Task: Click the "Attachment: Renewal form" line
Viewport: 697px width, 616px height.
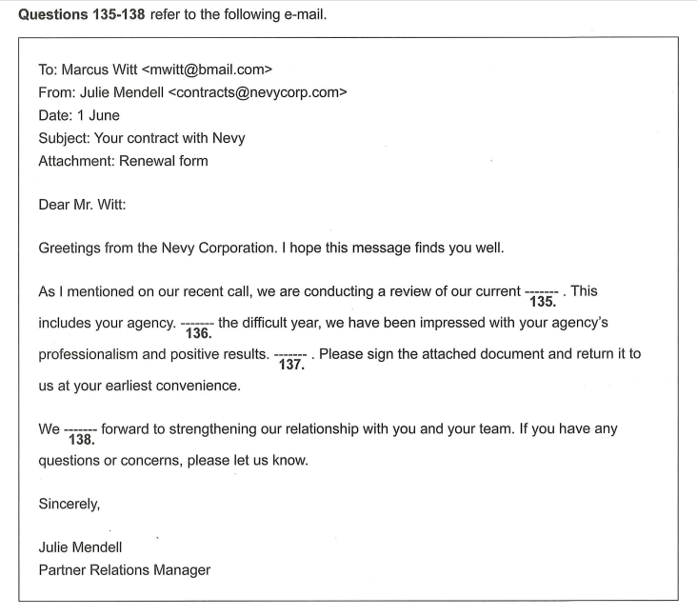Action: [x=123, y=160]
